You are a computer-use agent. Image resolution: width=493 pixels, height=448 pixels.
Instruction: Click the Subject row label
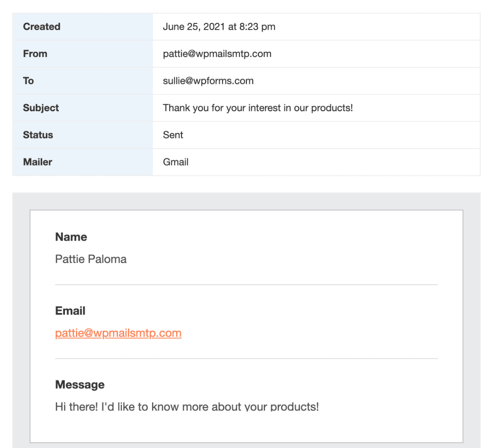[41, 108]
